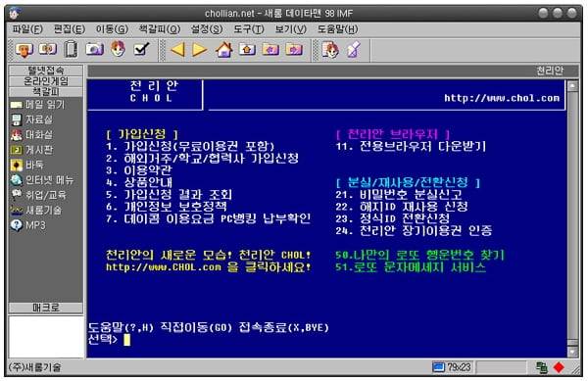Click menu line 22. 해지ID 재사용 신청
This screenshot has height=381, width=588.
click(x=402, y=207)
